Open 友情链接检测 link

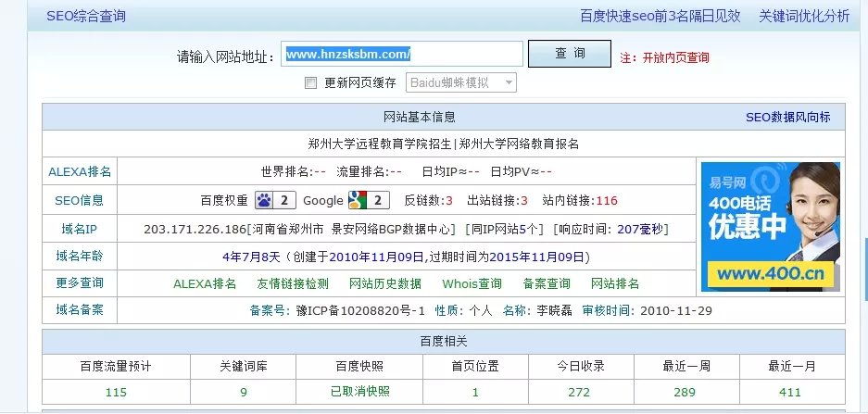coord(291,283)
